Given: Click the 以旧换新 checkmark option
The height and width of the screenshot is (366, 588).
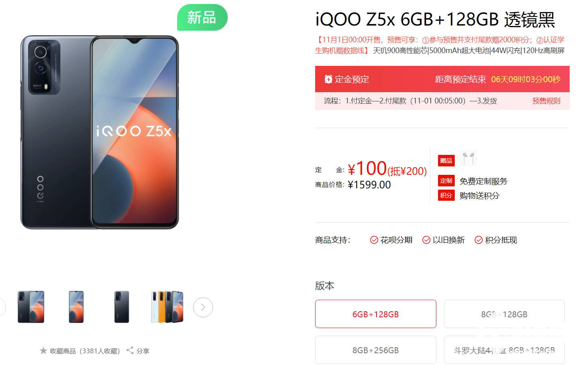Looking at the screenshot, I should click(444, 240).
